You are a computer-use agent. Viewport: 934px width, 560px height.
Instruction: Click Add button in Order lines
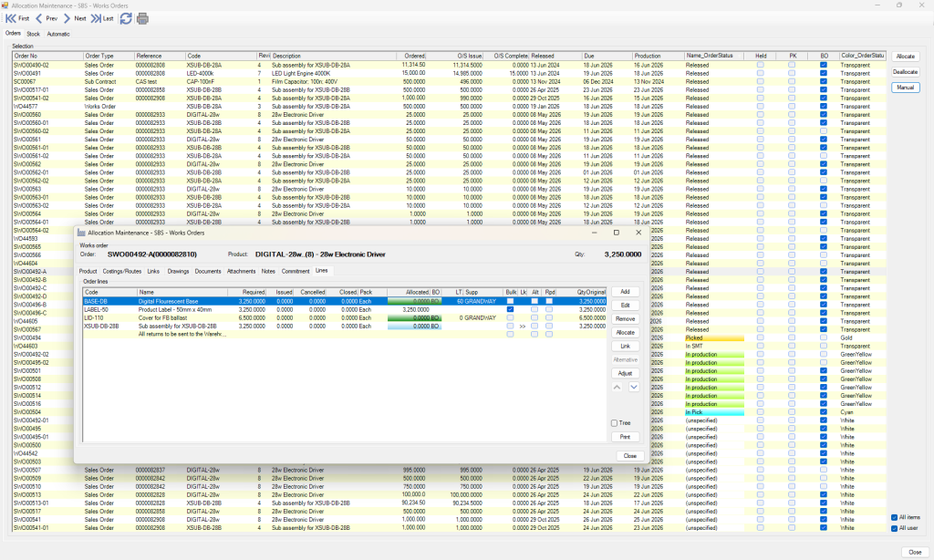coord(625,292)
